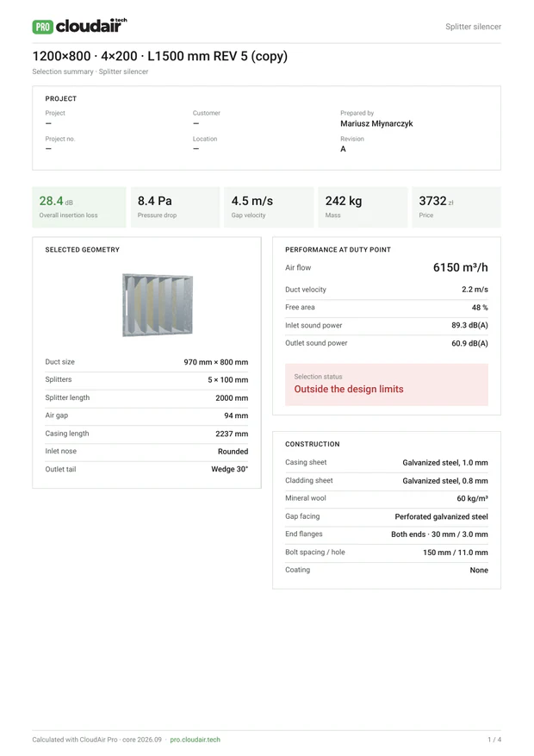
Task: Click the 'Splitter length' row label
Action: (x=67, y=397)
